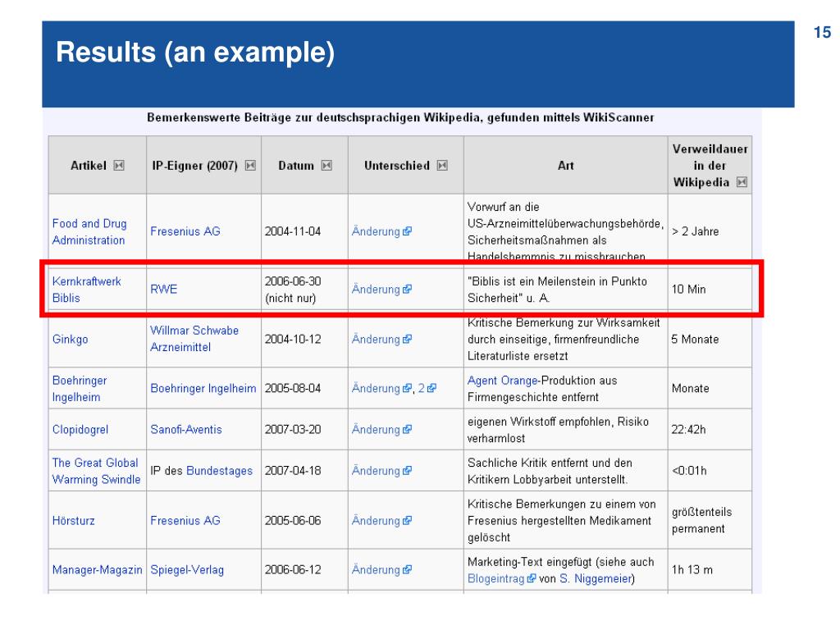
Task: Open Boehringer Ingelheim article in Artikel column
Action: pyautogui.click(x=80, y=388)
